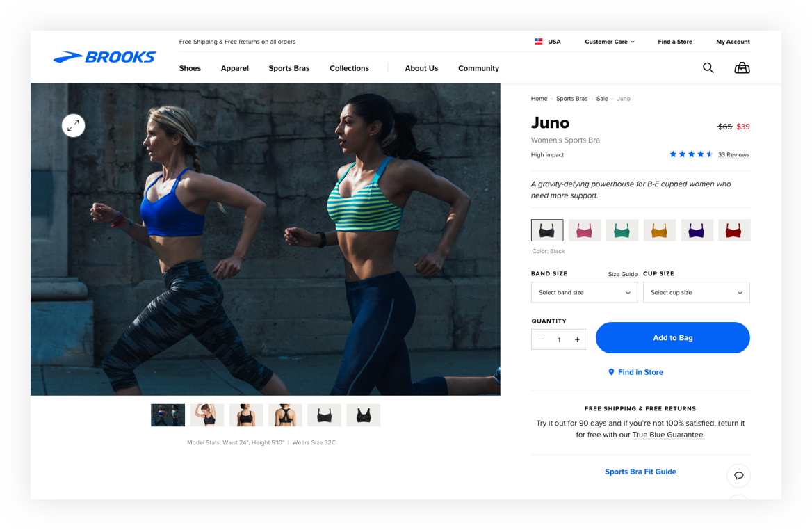The image size is (812, 530).
Task: Open the chat bubble icon
Action: 738,476
